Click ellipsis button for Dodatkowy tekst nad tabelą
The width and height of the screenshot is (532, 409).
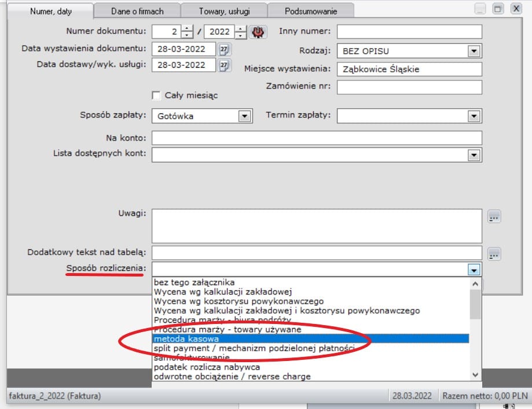pyautogui.click(x=494, y=254)
